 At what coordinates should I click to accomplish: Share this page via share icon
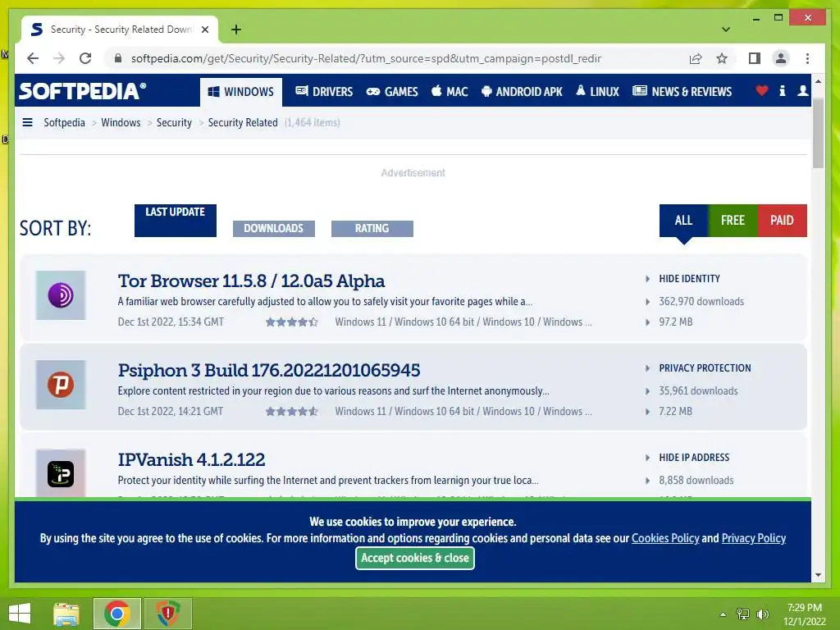tap(696, 58)
